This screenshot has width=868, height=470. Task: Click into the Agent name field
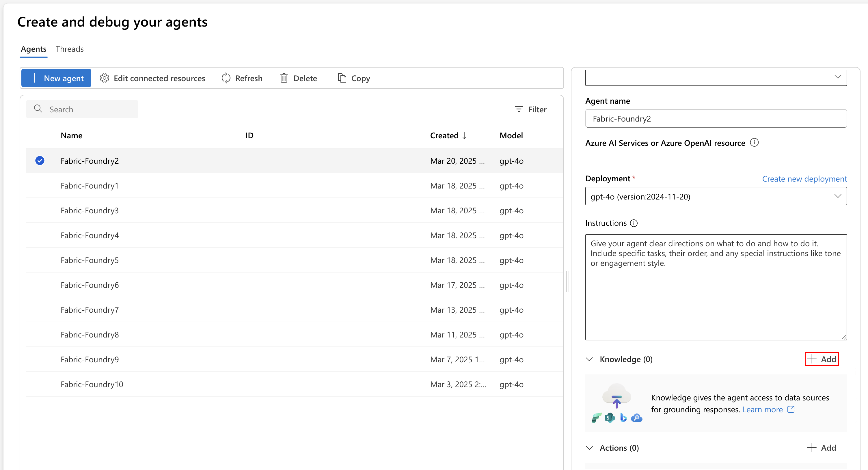click(x=716, y=119)
